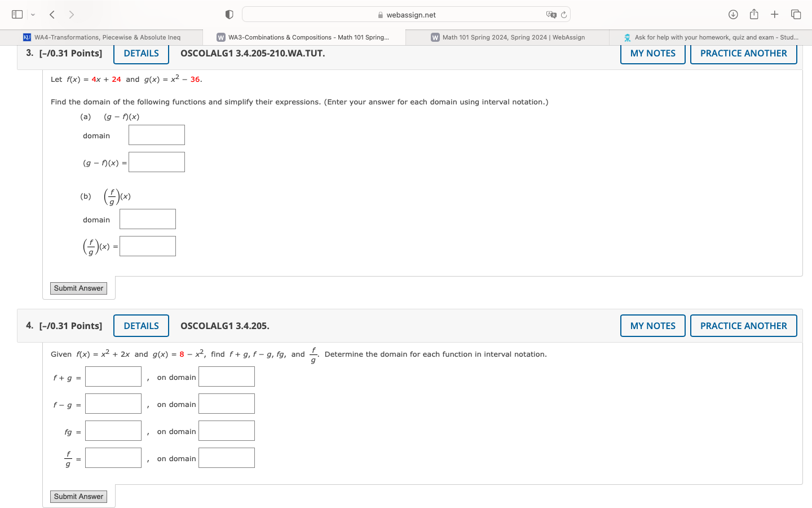Open the Ask for help with homework tab

pyautogui.click(x=710, y=37)
